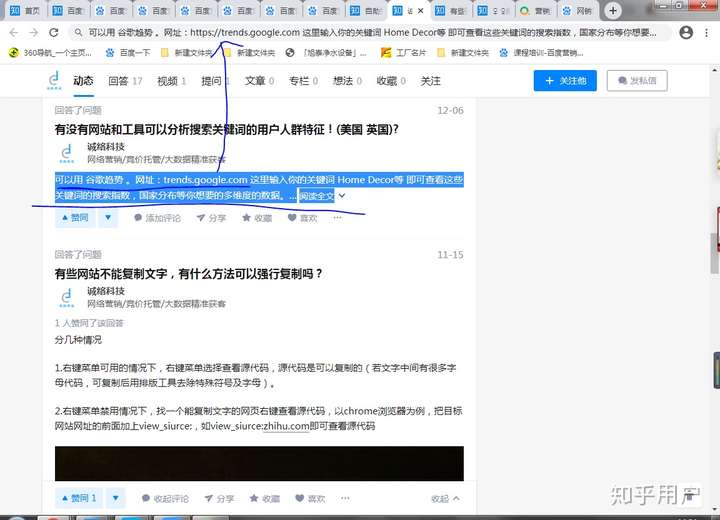The height and width of the screenshot is (520, 720).
Task: Switch to the 视频 1 tab
Action: pyautogui.click(x=171, y=81)
